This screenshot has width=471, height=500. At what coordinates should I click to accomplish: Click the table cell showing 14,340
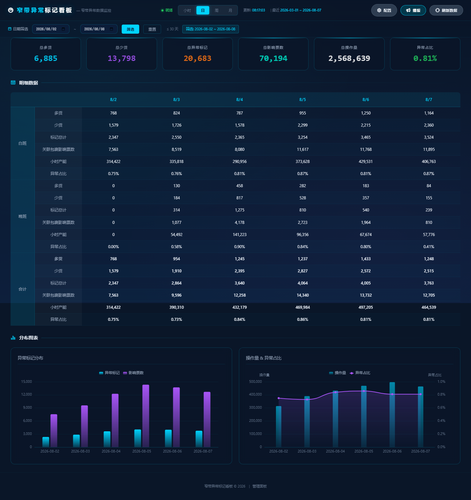coord(302,295)
